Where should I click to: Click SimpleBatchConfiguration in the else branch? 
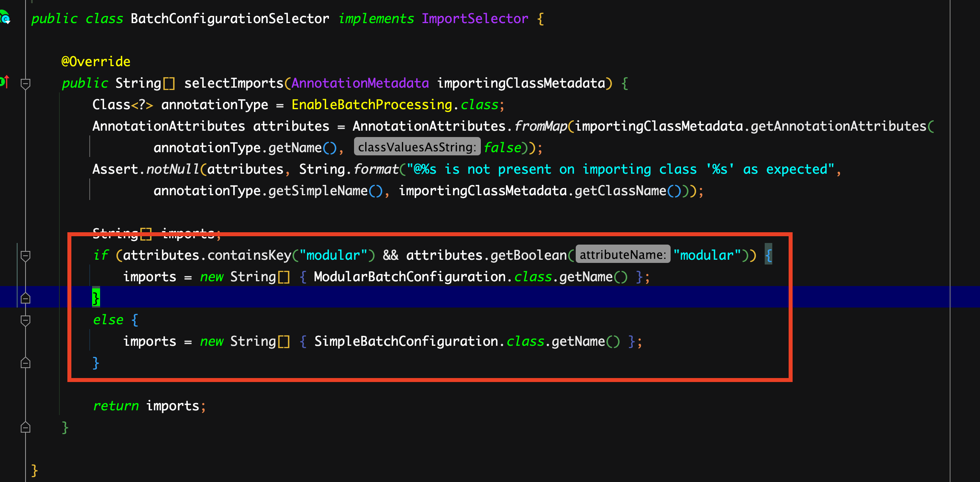point(406,341)
